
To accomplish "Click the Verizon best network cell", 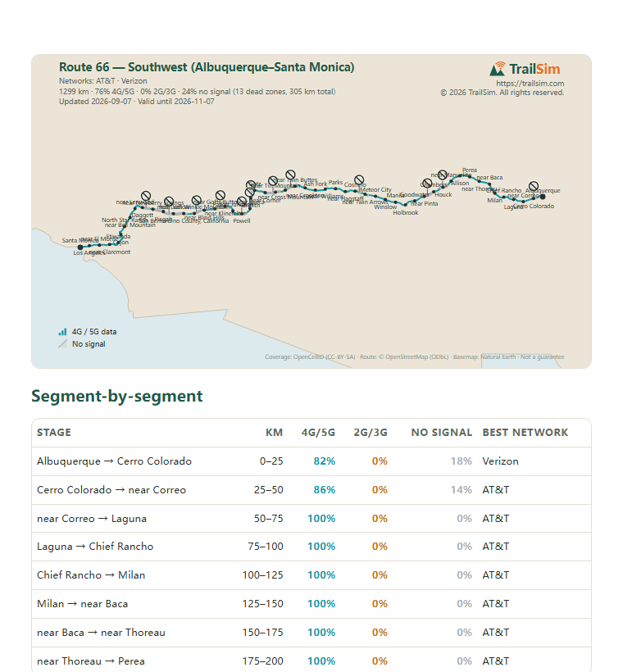I will pyautogui.click(x=500, y=461).
